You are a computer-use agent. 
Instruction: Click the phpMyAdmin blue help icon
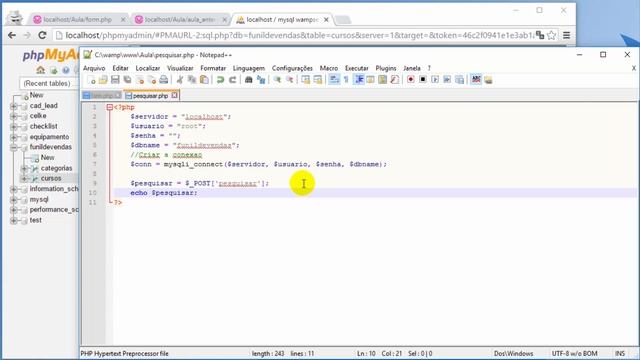click(x=66, y=71)
